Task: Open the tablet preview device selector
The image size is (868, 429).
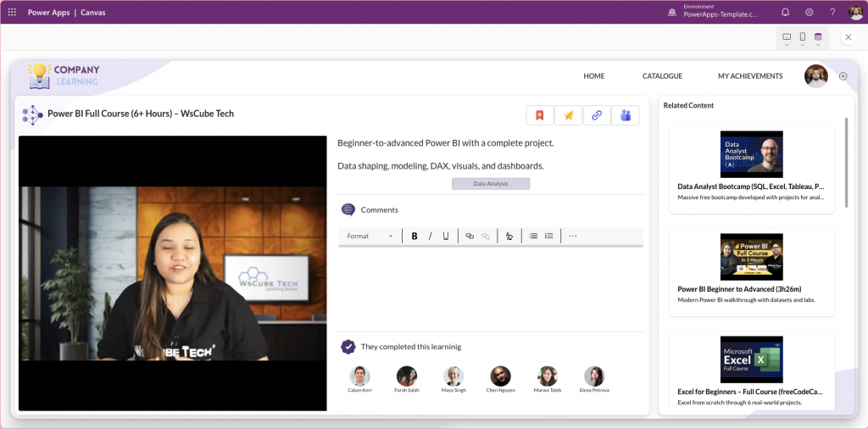Action: tap(787, 37)
